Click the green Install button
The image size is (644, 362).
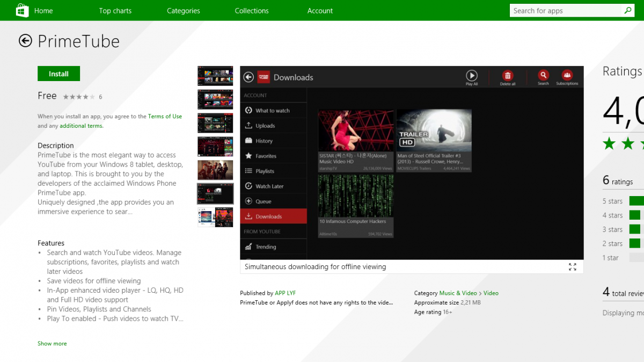58,74
